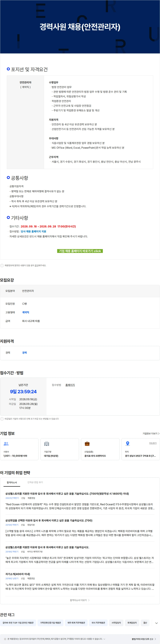
Task: Click the 대기업 (비상장) company type card
Action: coord(60,449)
